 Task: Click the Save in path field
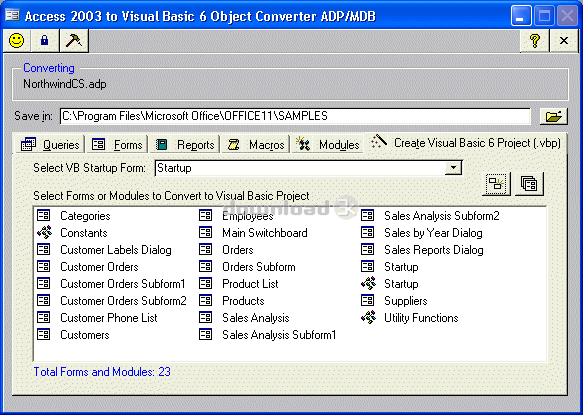point(295,116)
